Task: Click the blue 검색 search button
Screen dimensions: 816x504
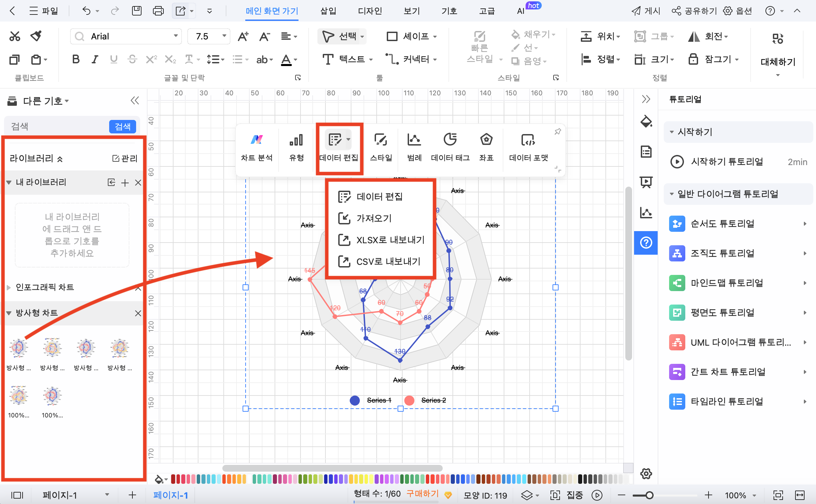Action: pos(123,127)
